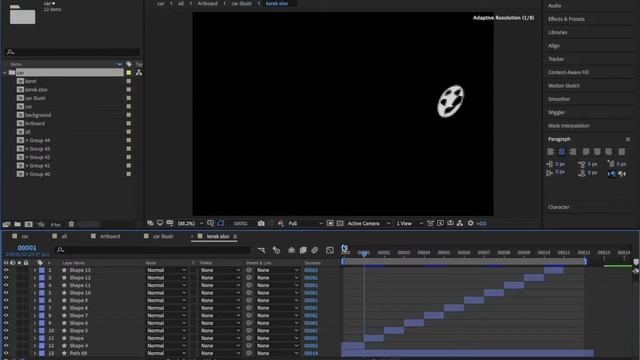Switch to the car timeline tab
The width and height of the screenshot is (640, 360).
[24, 236]
